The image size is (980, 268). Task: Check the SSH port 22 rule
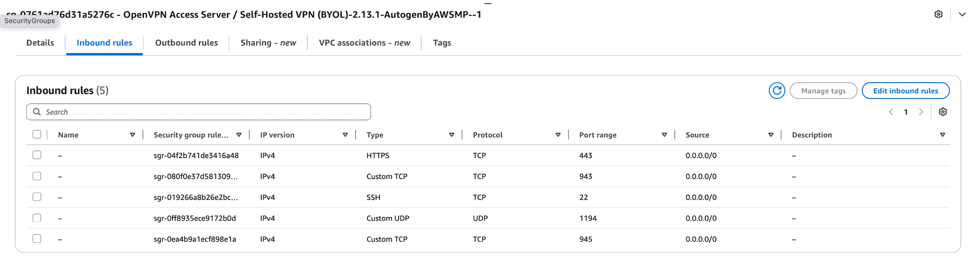coord(37,197)
